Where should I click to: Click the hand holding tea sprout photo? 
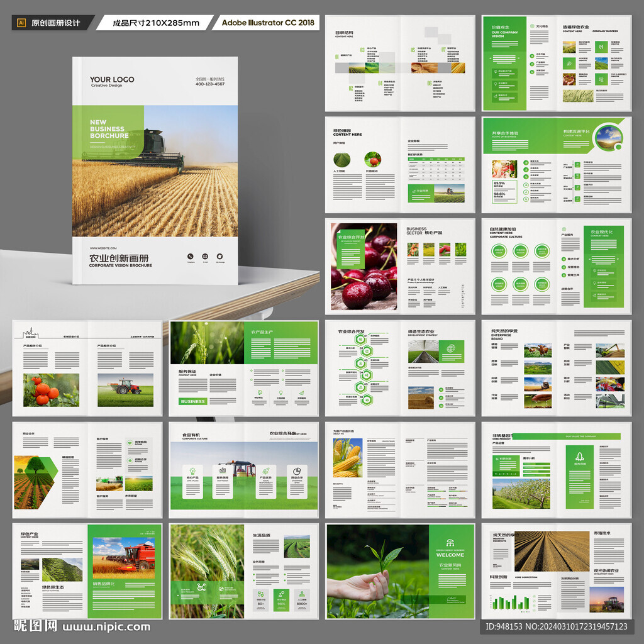click(378, 571)
